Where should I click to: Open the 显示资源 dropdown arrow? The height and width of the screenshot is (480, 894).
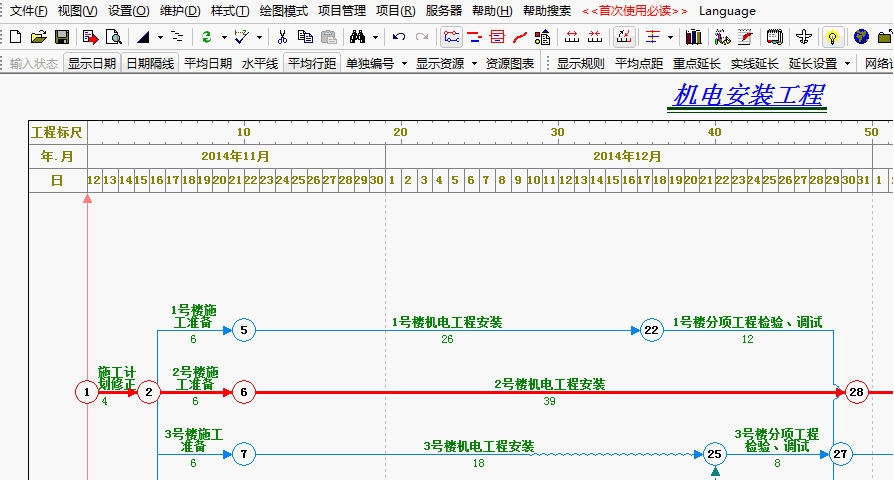pyautogui.click(x=474, y=63)
